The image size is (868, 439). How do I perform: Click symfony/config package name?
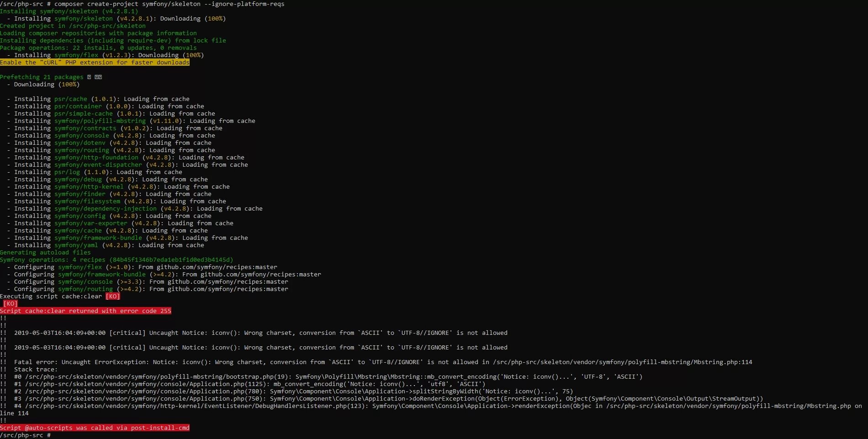point(80,216)
